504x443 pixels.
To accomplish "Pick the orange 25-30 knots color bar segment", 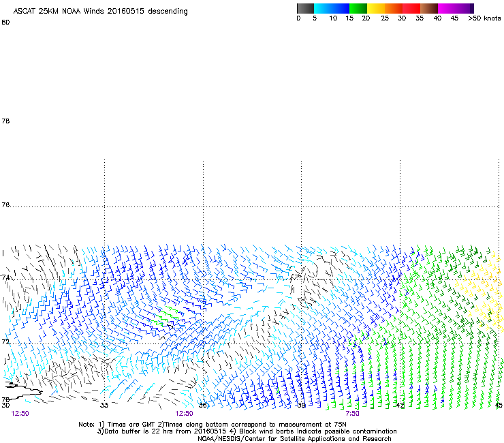I will pos(394,8).
